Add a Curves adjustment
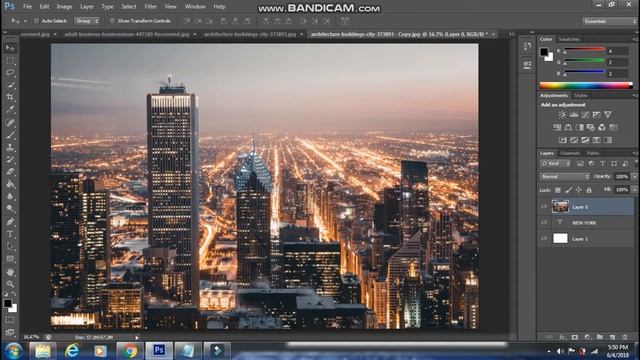 [585, 115]
